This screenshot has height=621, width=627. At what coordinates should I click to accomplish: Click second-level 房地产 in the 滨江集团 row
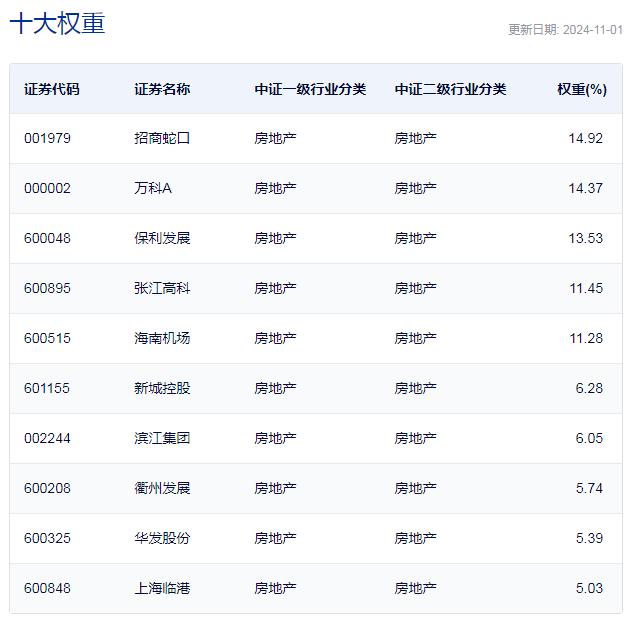tap(415, 438)
